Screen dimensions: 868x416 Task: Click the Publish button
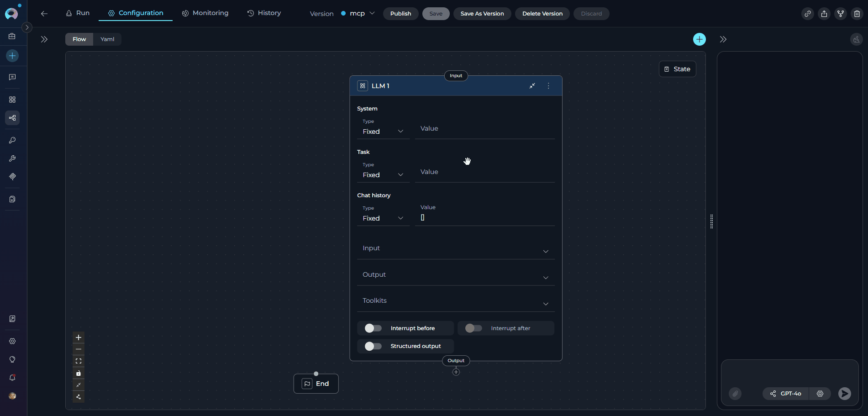point(400,14)
